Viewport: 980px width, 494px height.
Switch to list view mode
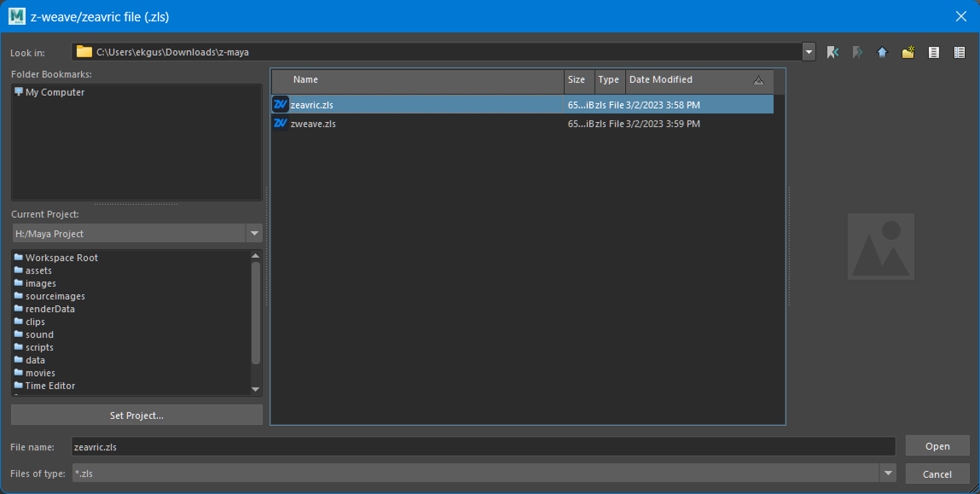coord(934,52)
